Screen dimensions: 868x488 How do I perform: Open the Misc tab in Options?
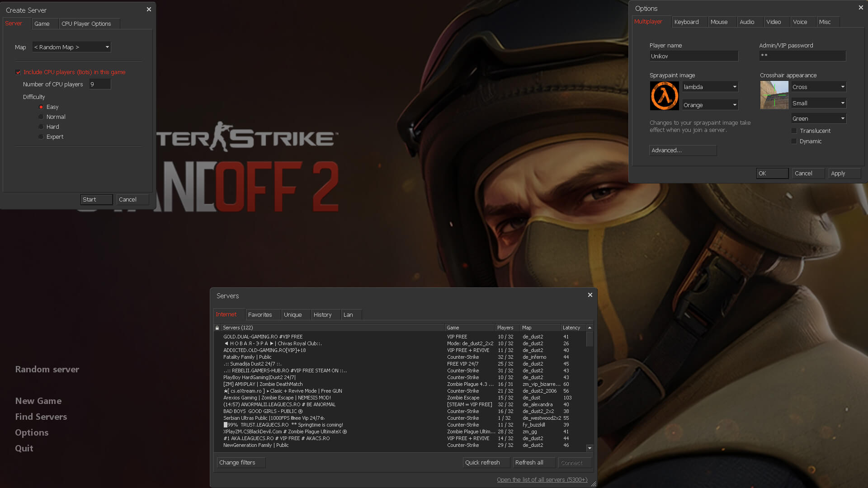pyautogui.click(x=828, y=22)
